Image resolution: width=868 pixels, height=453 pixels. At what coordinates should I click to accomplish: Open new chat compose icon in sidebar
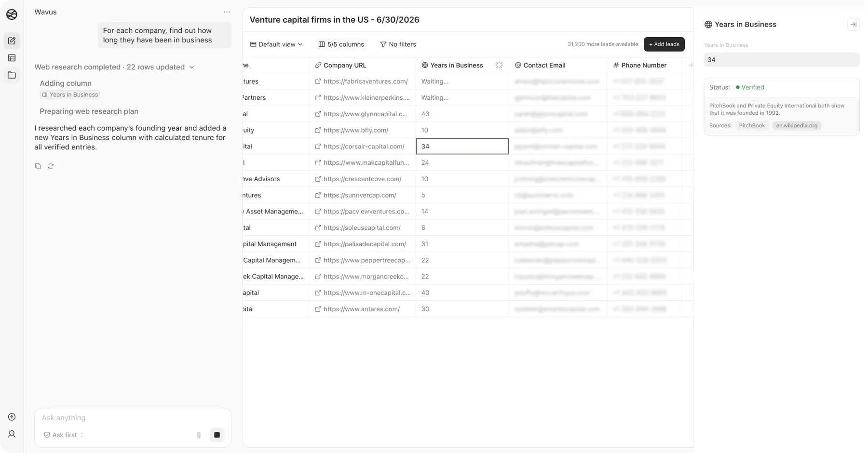coord(12,41)
